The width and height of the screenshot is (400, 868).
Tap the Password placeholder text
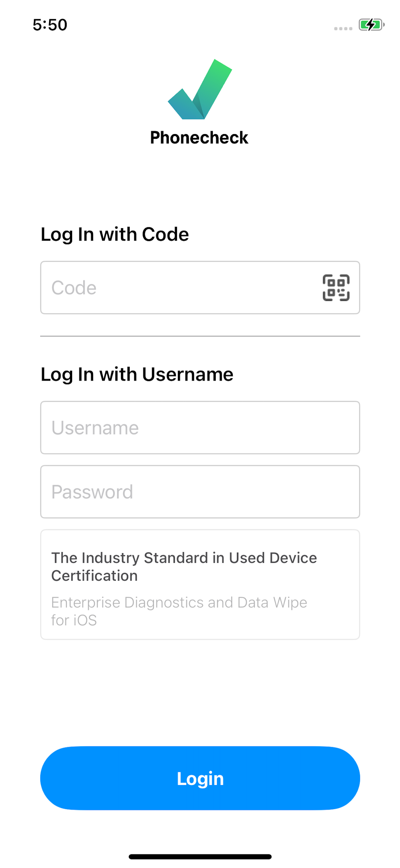point(92,492)
